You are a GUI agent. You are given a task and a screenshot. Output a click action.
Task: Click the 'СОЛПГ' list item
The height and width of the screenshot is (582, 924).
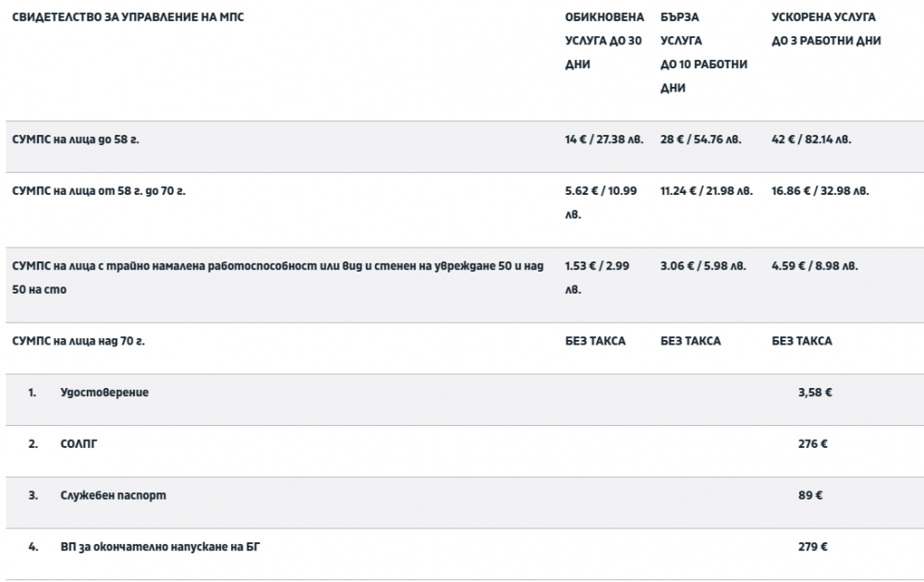tap(79, 444)
